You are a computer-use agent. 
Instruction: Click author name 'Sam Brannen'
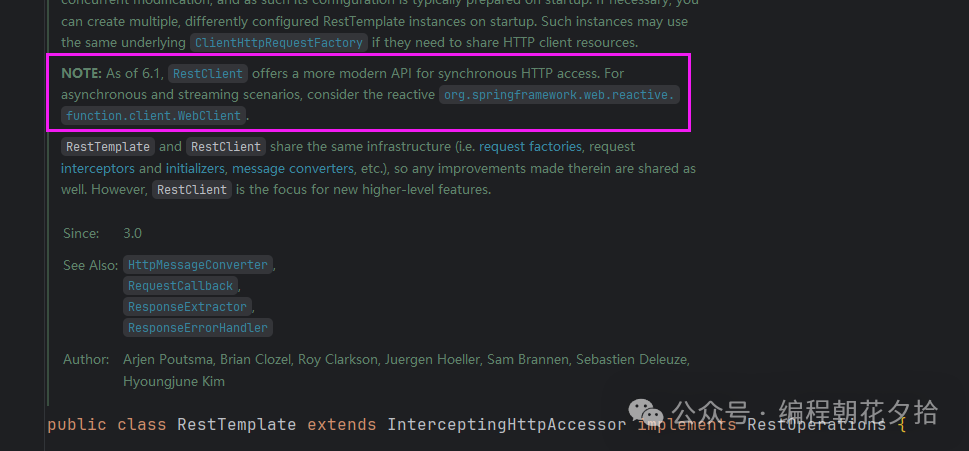coord(528,360)
